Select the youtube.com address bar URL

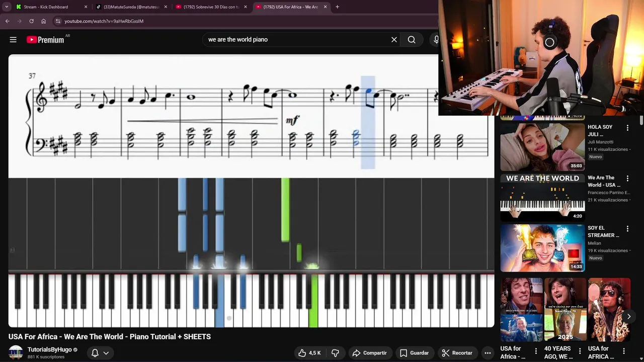(x=104, y=21)
